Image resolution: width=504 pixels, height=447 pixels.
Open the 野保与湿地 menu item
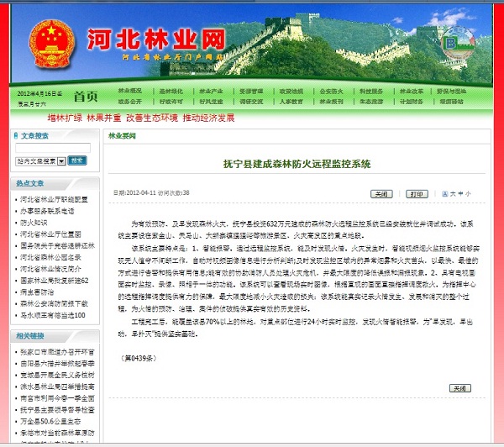[x=451, y=92]
